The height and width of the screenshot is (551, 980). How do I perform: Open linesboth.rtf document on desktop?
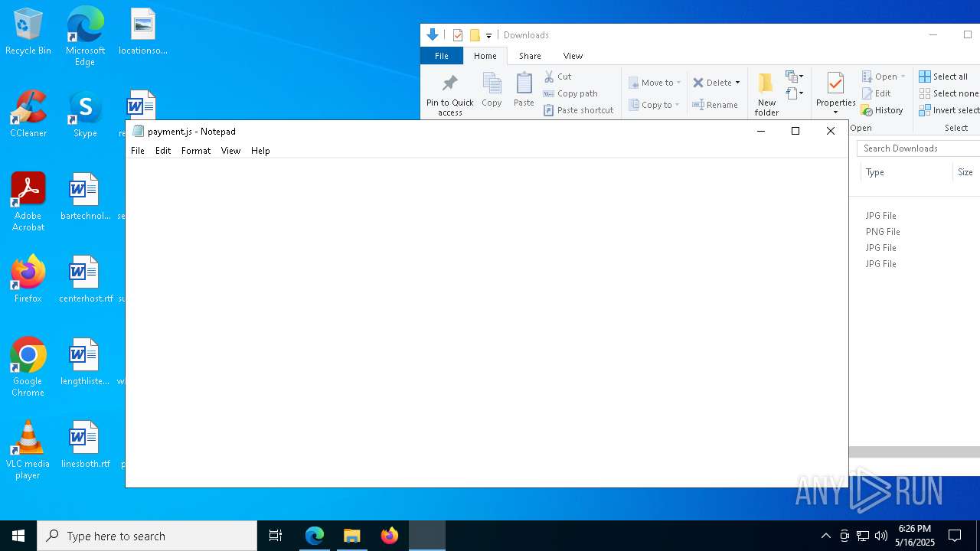85,445
